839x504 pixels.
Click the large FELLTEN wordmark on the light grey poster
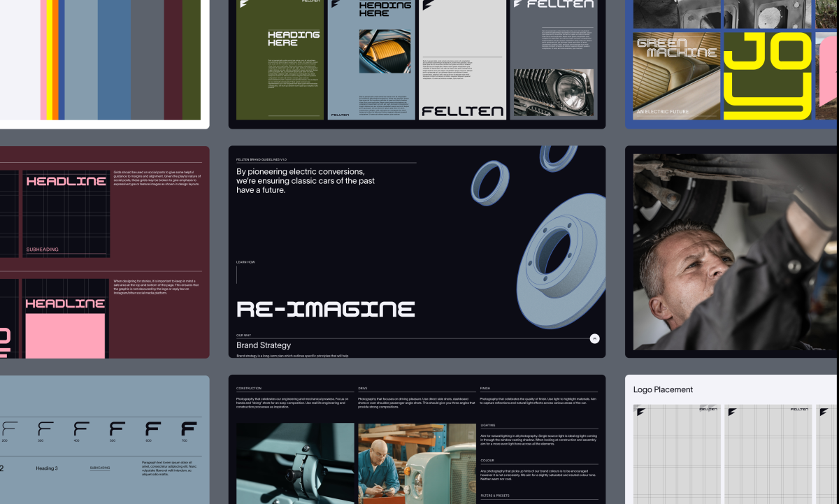click(x=462, y=111)
